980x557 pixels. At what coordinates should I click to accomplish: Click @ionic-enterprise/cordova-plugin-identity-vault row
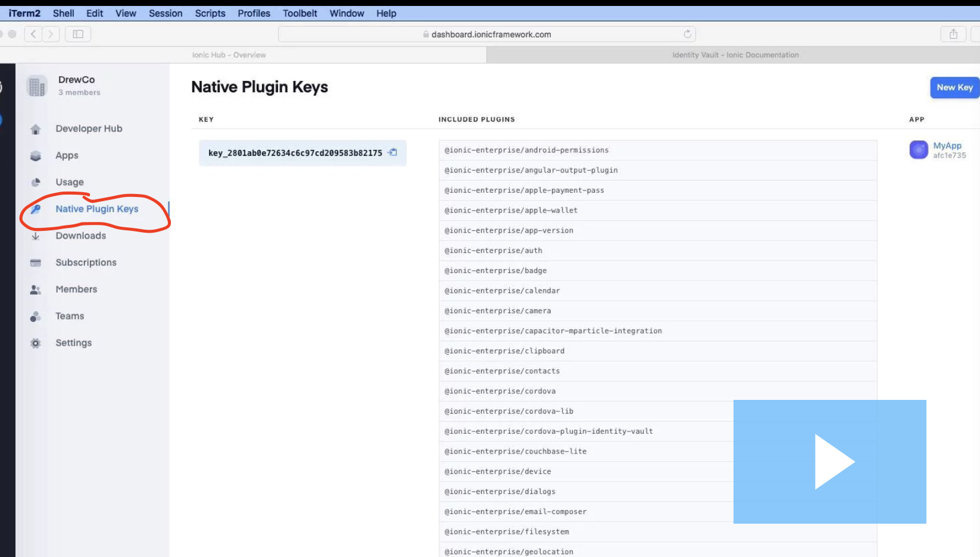tap(658, 431)
